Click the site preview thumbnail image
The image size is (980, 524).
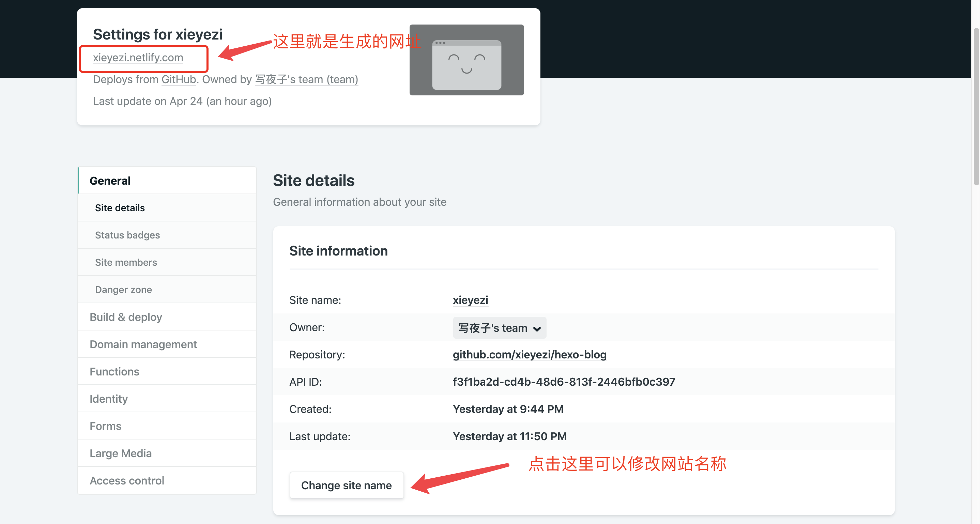466,60
